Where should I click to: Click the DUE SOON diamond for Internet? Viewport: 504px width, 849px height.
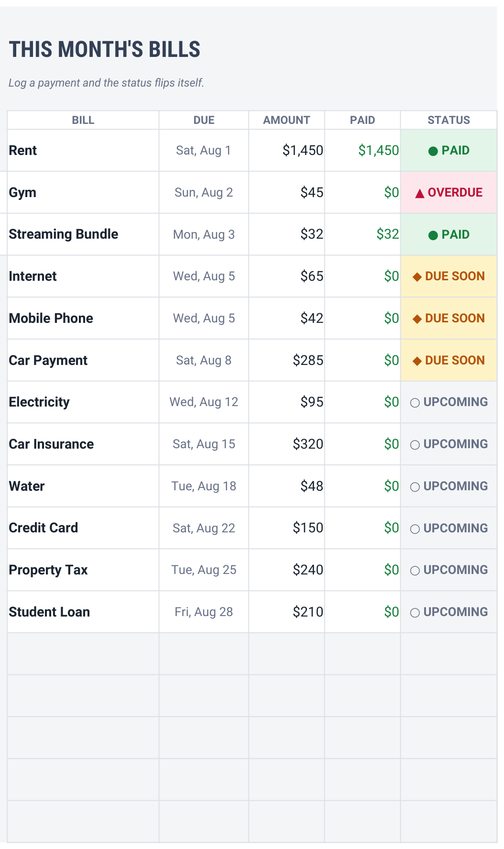pos(417,277)
